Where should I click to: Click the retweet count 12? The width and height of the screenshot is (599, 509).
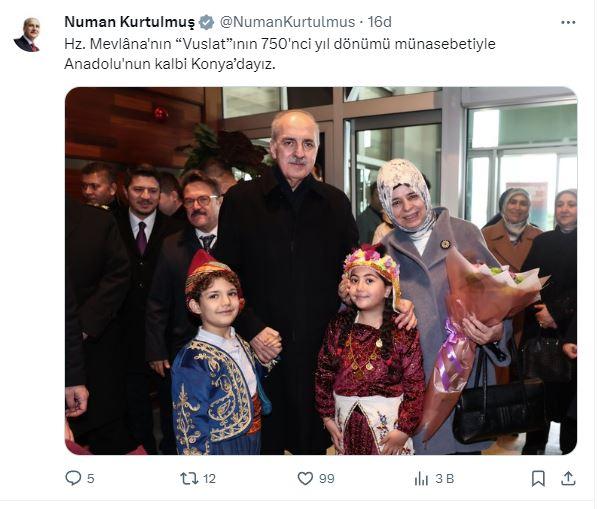click(209, 478)
